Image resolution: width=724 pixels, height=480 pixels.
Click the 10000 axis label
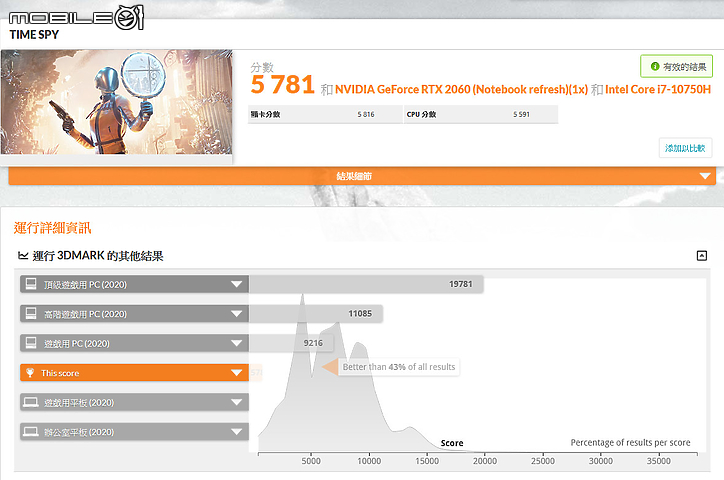[369, 461]
